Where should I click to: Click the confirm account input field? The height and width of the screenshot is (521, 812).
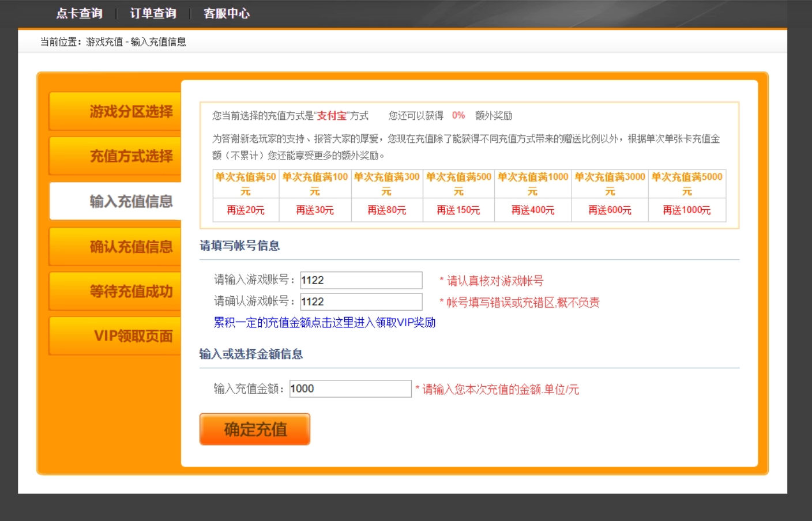coord(360,301)
